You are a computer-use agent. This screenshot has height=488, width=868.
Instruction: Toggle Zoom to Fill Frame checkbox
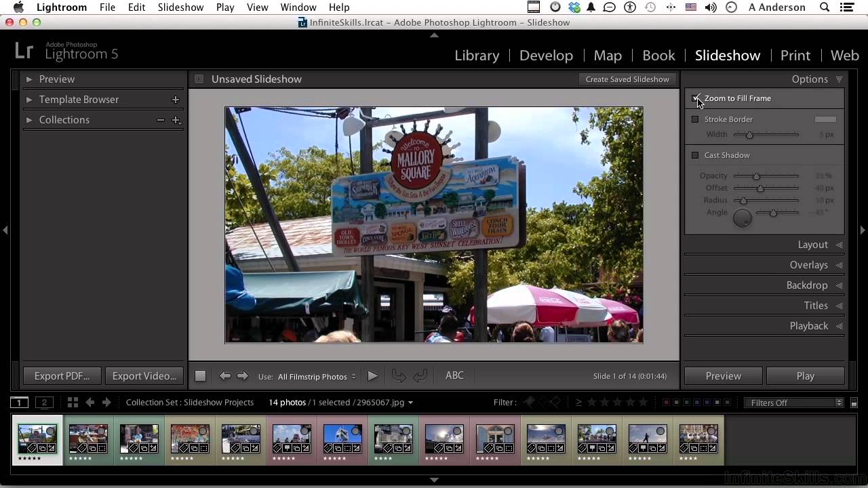pyautogui.click(x=695, y=98)
